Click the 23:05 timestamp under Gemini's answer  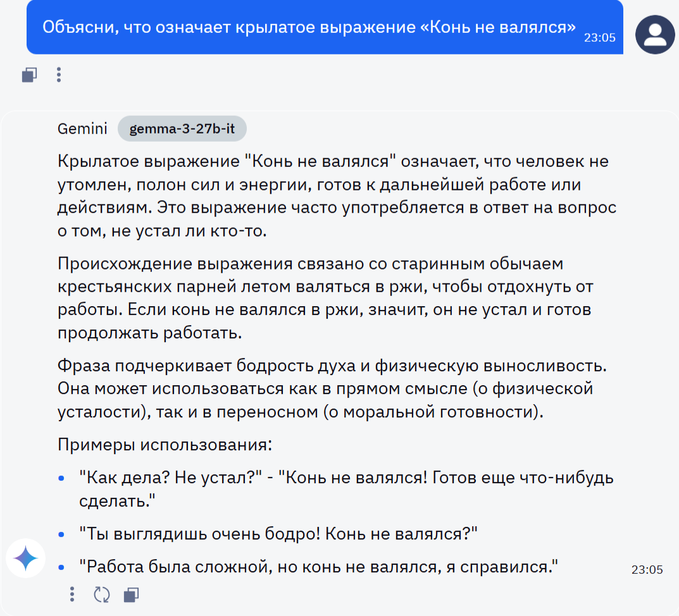coord(646,569)
